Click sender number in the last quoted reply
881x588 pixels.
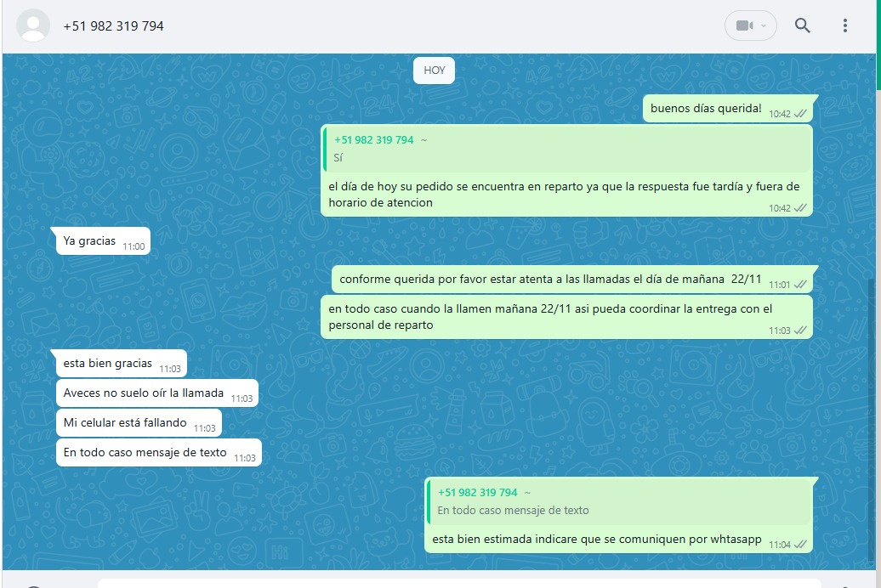[477, 493]
